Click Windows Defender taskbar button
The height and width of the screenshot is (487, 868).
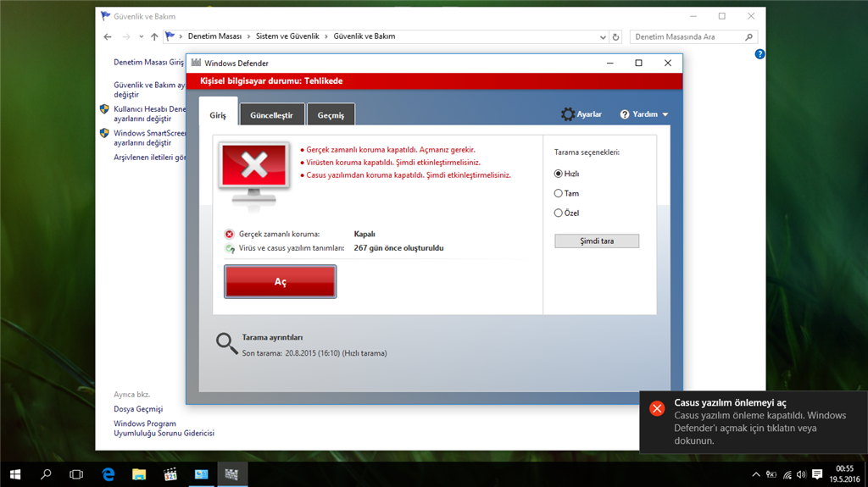pos(232,474)
